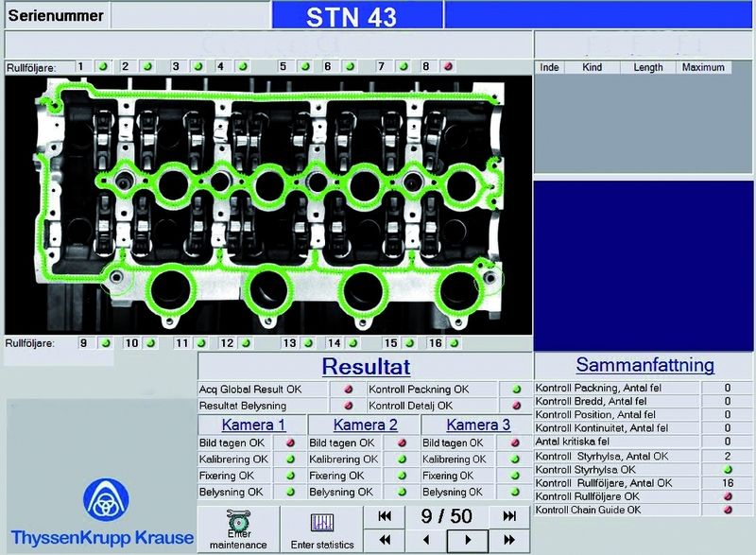Click the Rullföljare 3 green status indicator
Viewport: 756px width, 555px height.
198,66
